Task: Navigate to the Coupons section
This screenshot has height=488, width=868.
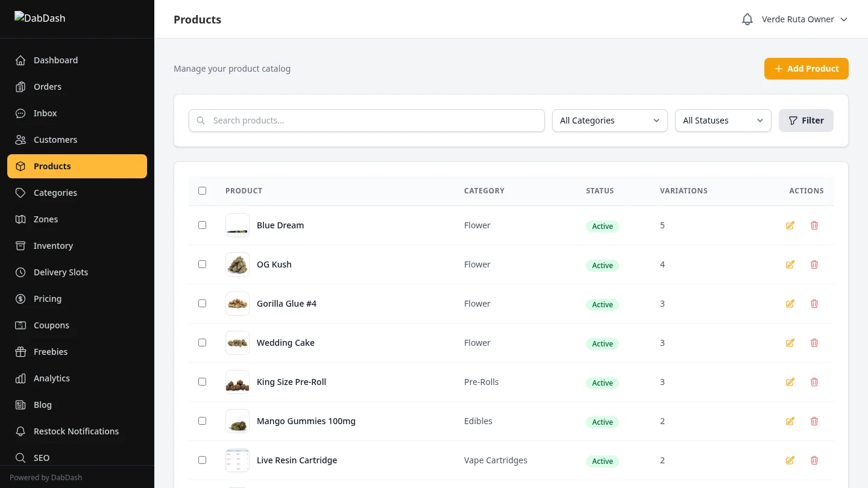Action: 51,325
